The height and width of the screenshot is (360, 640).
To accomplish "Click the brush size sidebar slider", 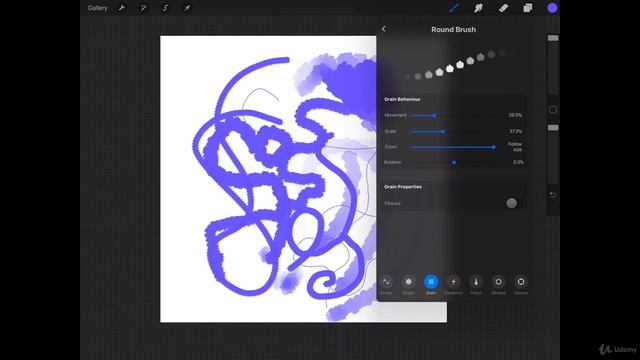I will [x=553, y=65].
